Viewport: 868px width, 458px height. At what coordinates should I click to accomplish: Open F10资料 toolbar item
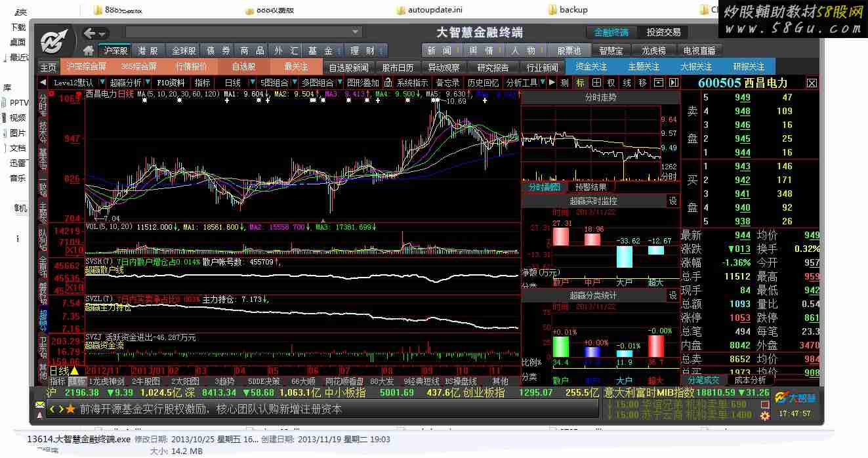coord(171,83)
